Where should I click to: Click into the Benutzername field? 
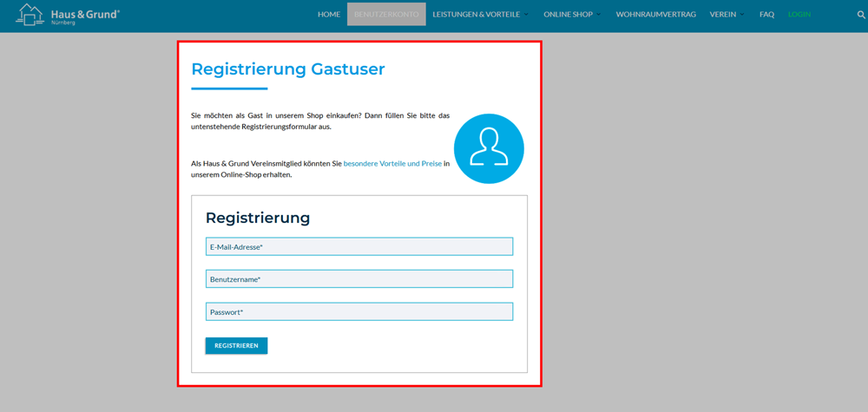coord(359,279)
